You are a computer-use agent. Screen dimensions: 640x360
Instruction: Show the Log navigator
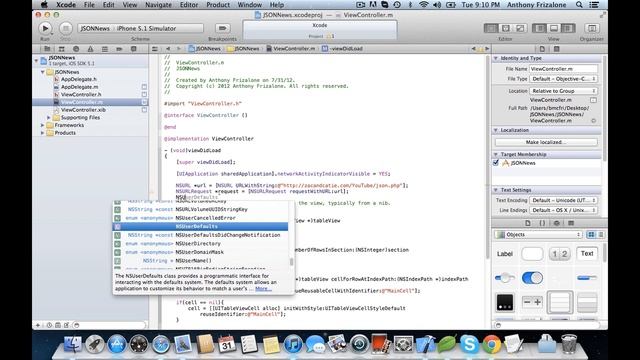(x=133, y=49)
